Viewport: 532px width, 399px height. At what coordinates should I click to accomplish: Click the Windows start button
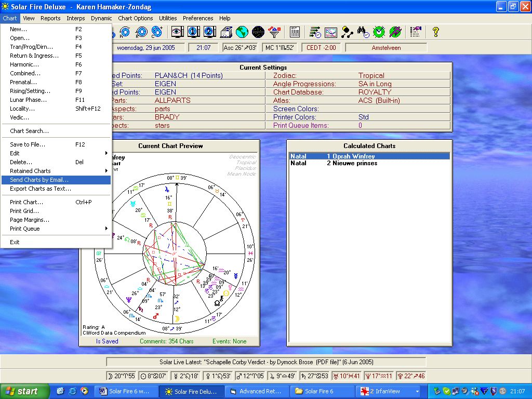(22, 392)
